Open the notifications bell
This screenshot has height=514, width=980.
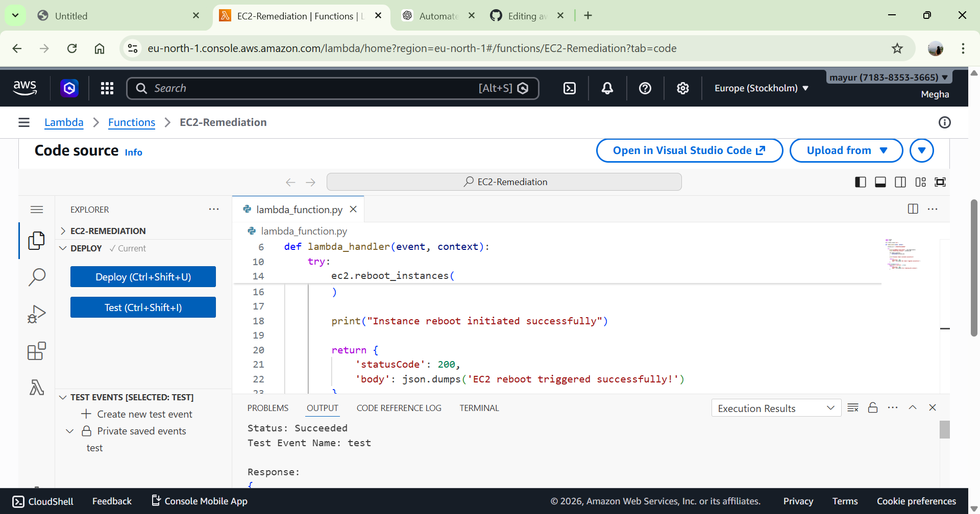pos(607,88)
